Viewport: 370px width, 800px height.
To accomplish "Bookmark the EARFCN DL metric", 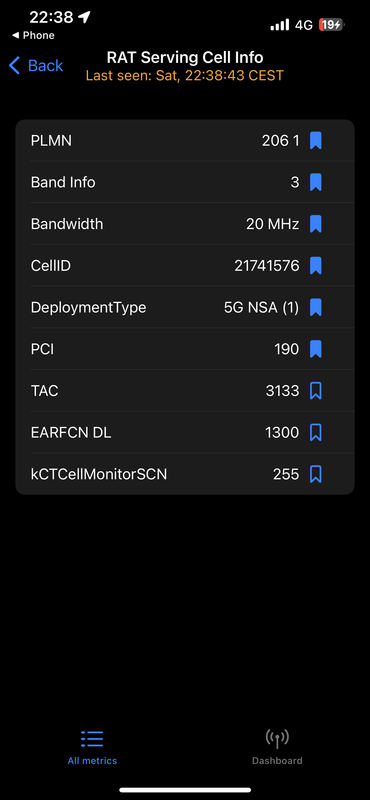I will point(315,433).
